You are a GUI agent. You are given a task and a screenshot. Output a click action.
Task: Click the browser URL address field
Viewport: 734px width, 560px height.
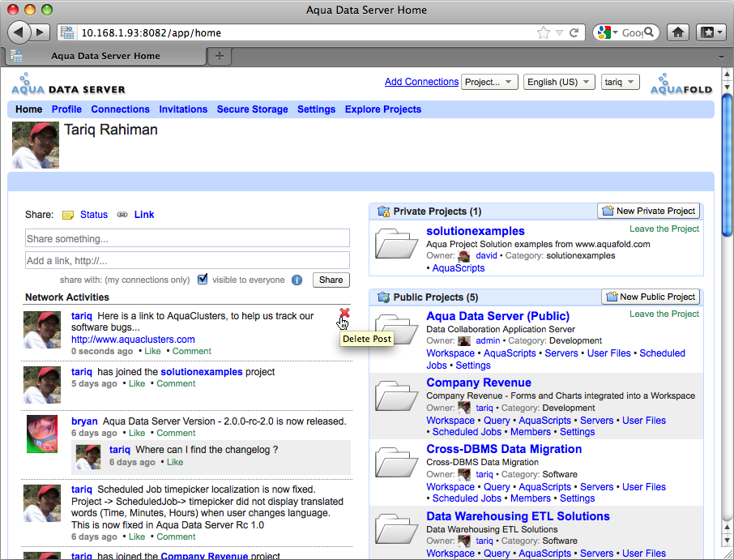[305, 32]
